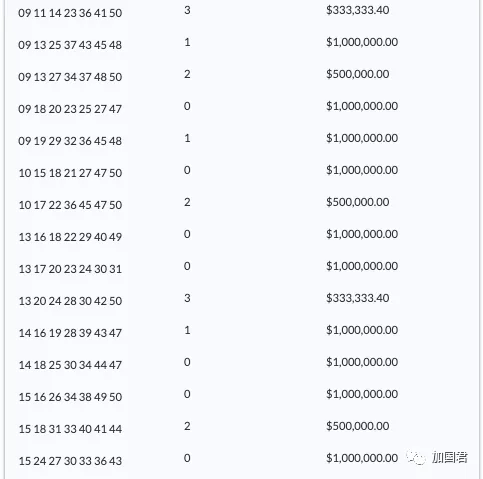This screenshot has width=483, height=479.
Task: Select row 13 16 18 22 29 40 49
Action: (70, 237)
